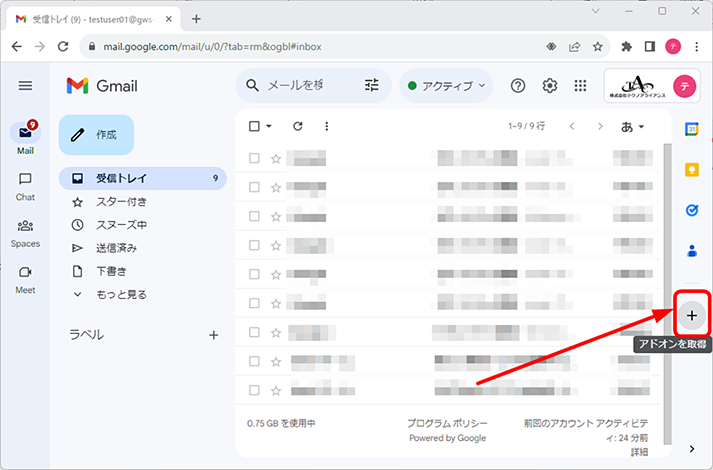Screen dimensions: 713x470
Task: Open the スヌーズ中 snoozed folder
Action: coord(121,225)
